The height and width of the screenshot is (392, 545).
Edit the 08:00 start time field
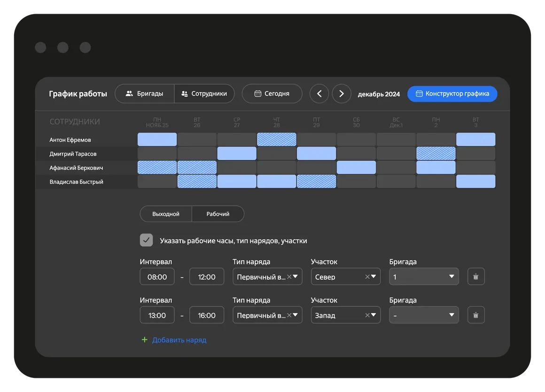point(157,277)
